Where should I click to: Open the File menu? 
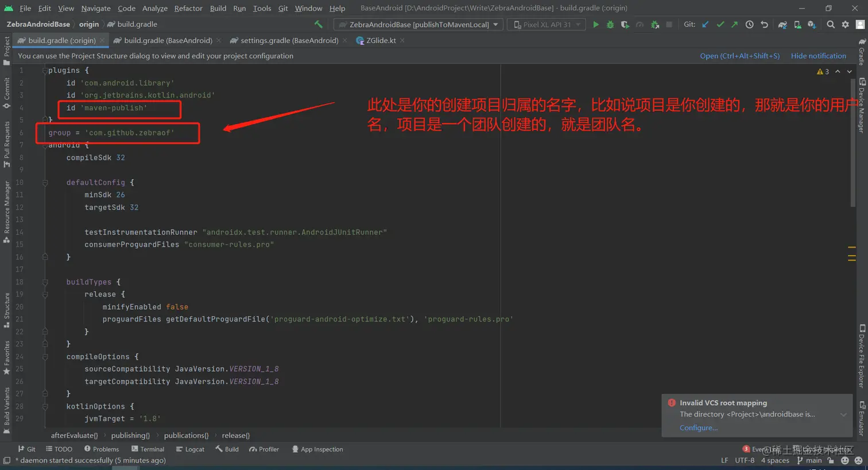[25, 8]
